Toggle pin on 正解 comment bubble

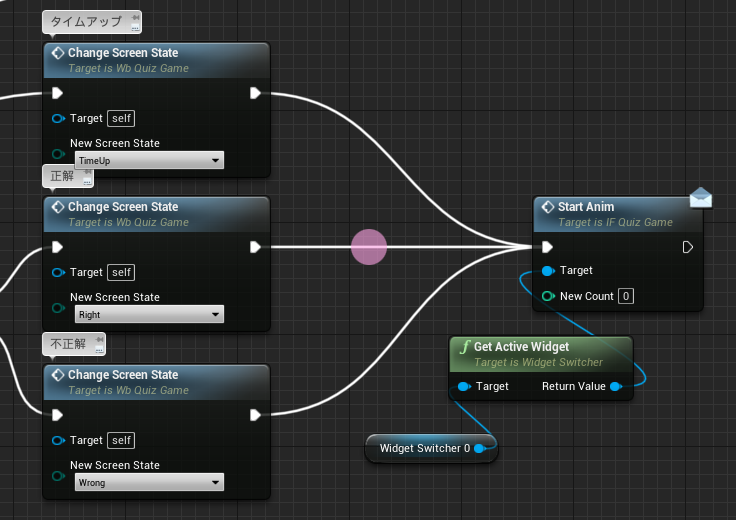click(88, 171)
